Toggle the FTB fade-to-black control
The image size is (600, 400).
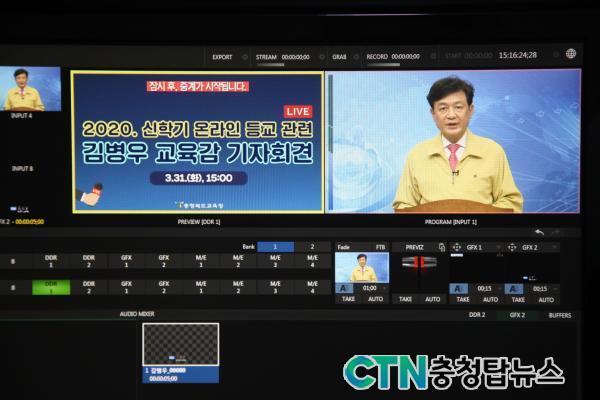[x=380, y=247]
